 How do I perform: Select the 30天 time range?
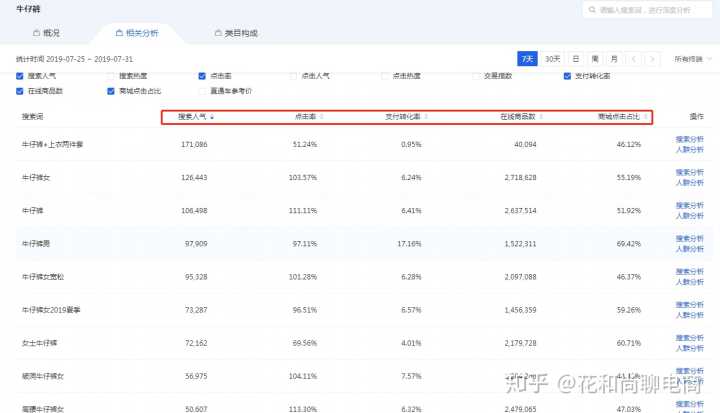pyautogui.click(x=553, y=59)
